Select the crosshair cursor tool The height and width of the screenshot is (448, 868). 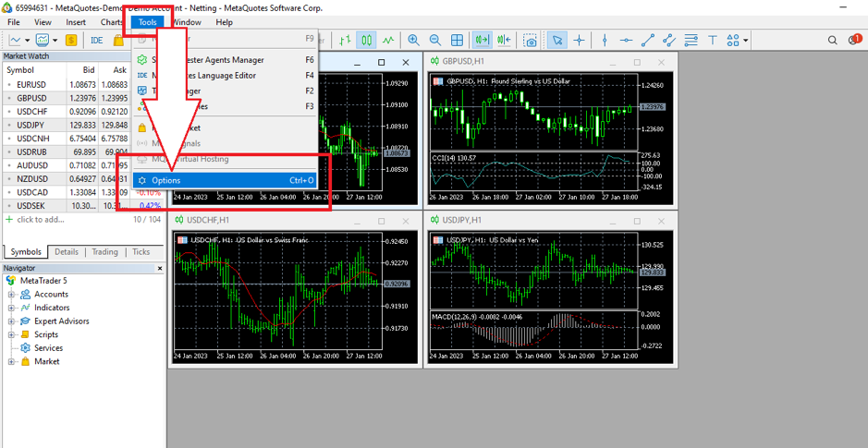pyautogui.click(x=580, y=41)
